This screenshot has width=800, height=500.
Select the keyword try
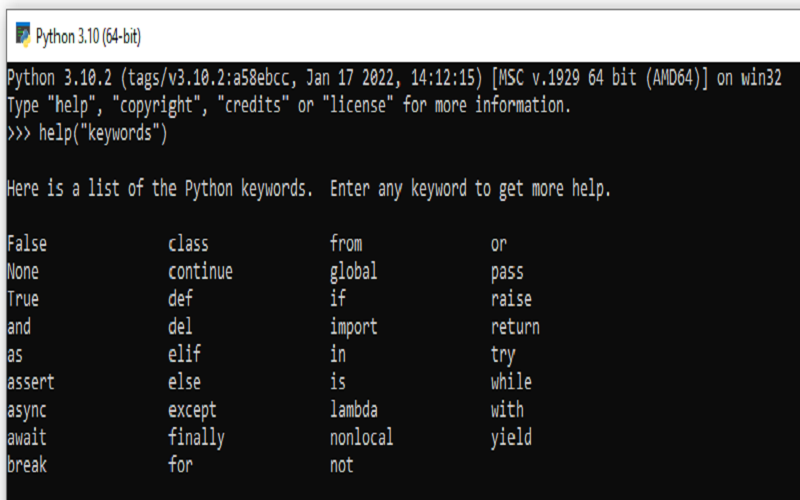503,356
